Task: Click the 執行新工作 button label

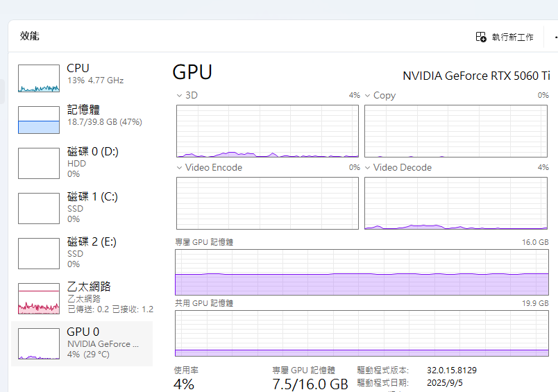Action: pos(512,37)
